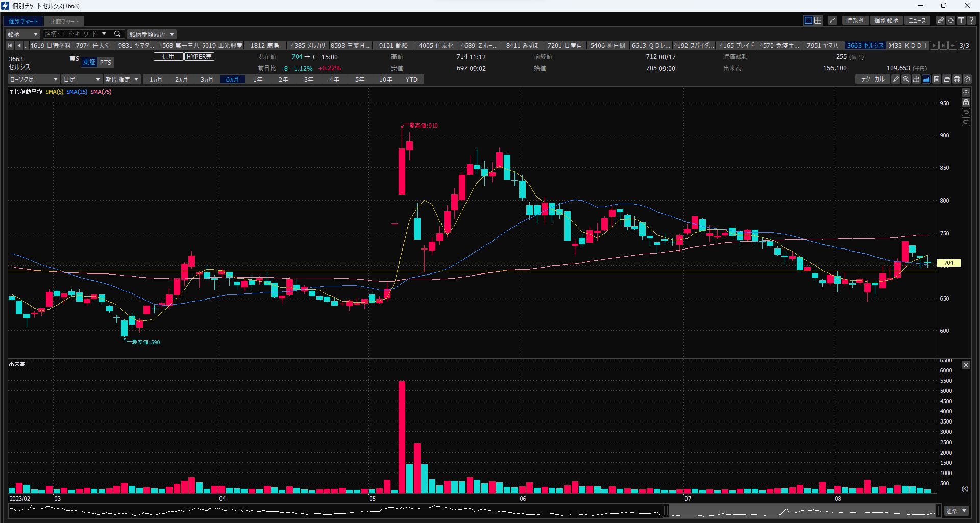980x523 pixels.
Task: Open the ニュース menu item
Action: click(x=917, y=20)
